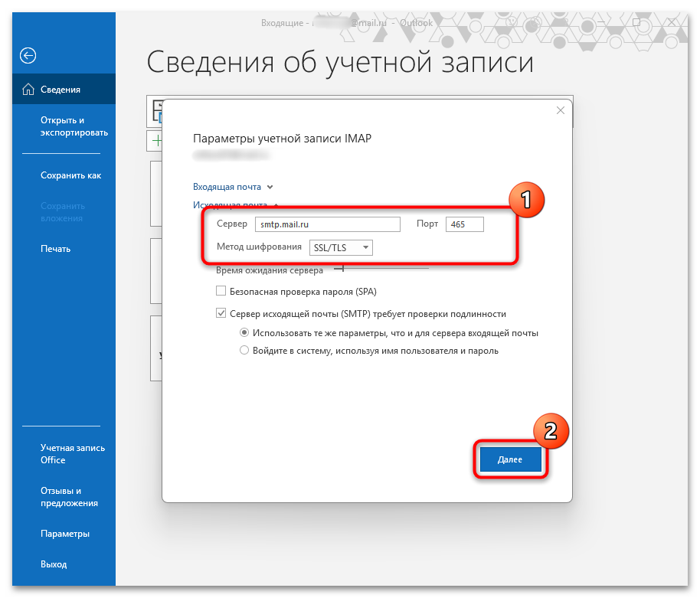Close the IMAP account settings dialog
Image resolution: width=700 pixels, height=598 pixels.
[x=561, y=110]
